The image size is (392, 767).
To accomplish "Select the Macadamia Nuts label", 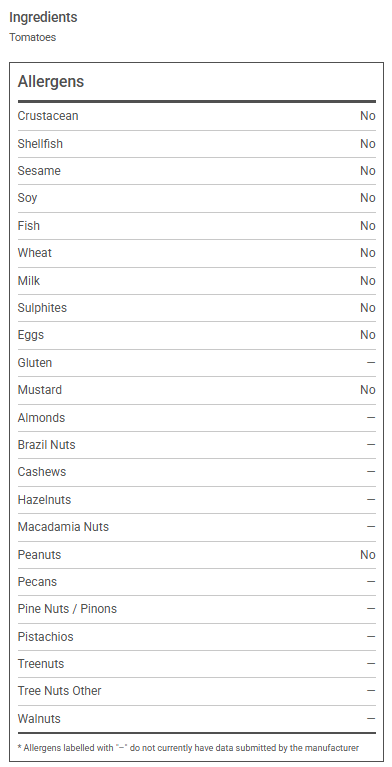I will tap(63, 527).
